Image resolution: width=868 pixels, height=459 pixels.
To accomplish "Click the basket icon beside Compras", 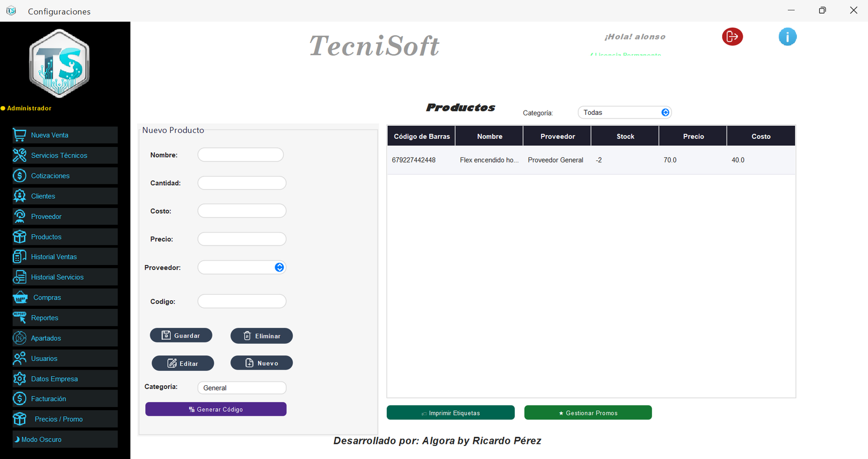I will (x=20, y=297).
